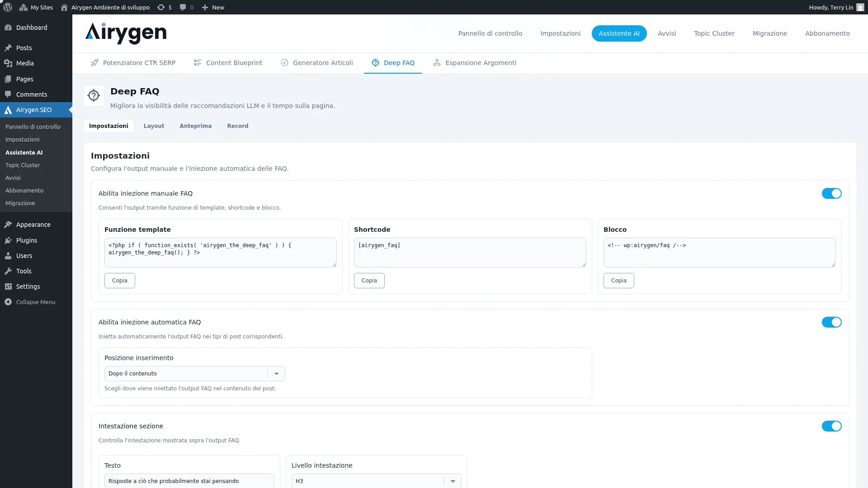Image resolution: width=868 pixels, height=488 pixels.
Task: Click the Content Blueprint list icon
Action: (198, 63)
